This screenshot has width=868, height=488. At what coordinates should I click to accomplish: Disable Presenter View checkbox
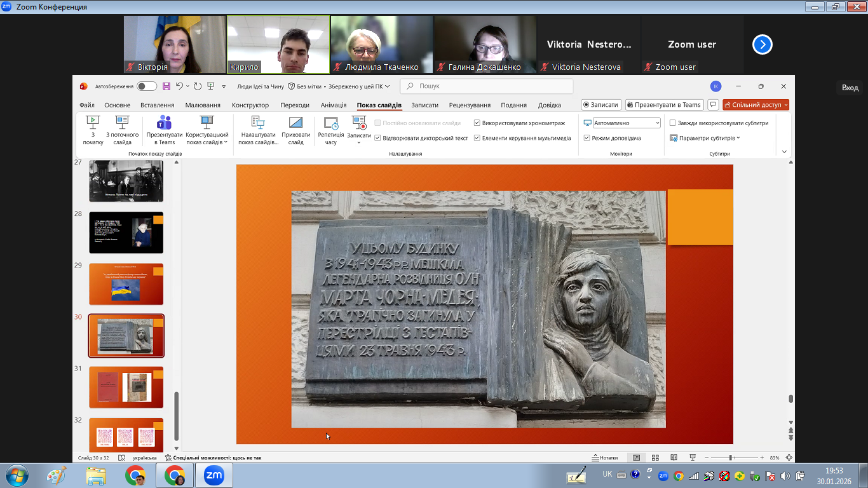587,138
